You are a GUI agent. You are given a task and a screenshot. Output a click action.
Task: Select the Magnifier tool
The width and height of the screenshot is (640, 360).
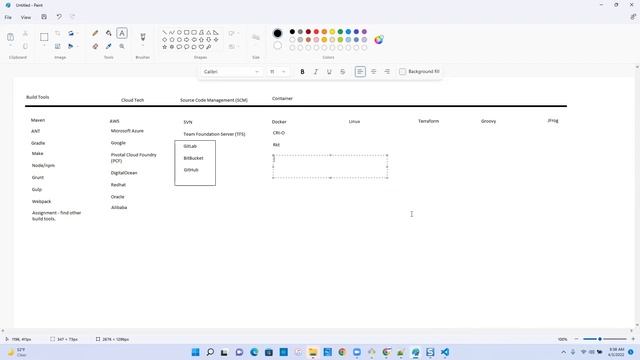point(122,47)
